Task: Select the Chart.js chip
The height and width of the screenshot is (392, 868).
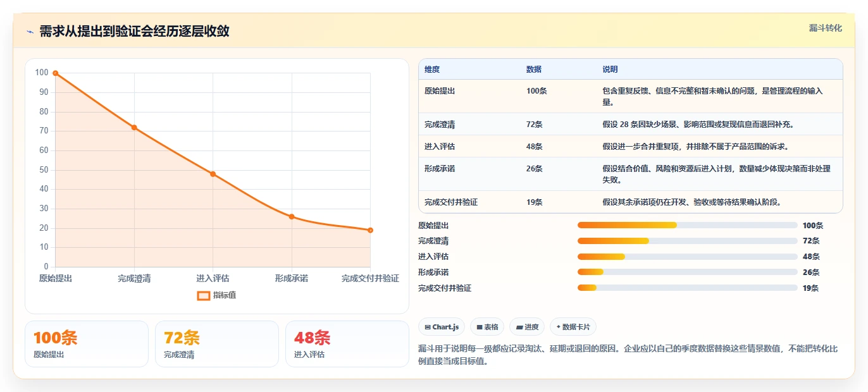Action: (442, 327)
